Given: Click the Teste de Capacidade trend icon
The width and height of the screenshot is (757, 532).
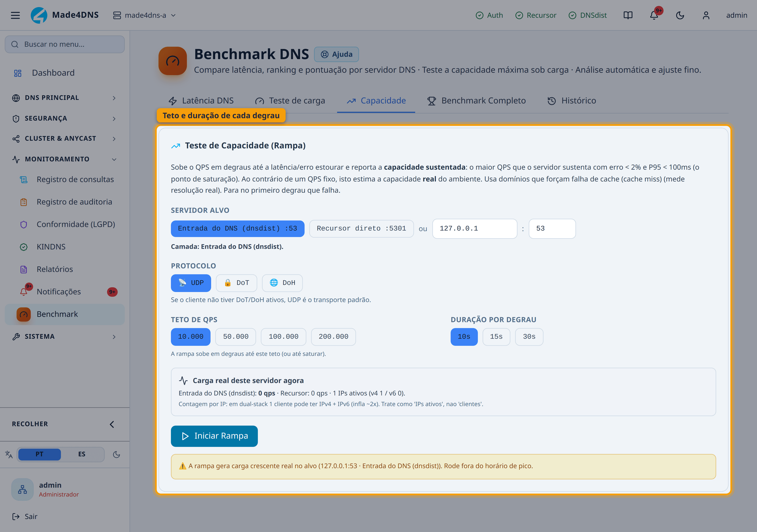Looking at the screenshot, I should tap(176, 146).
